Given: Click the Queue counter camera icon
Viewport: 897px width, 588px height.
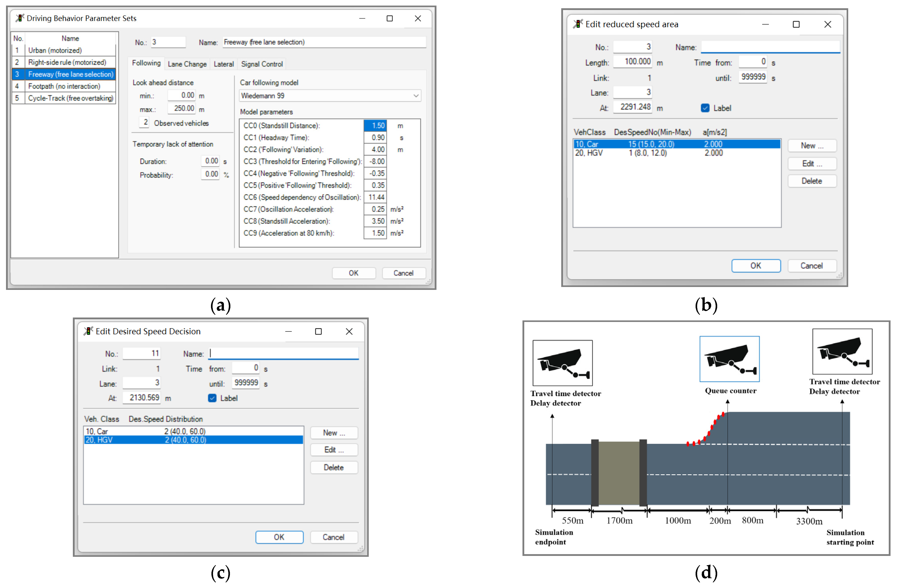Looking at the screenshot, I should pyautogui.click(x=729, y=359).
